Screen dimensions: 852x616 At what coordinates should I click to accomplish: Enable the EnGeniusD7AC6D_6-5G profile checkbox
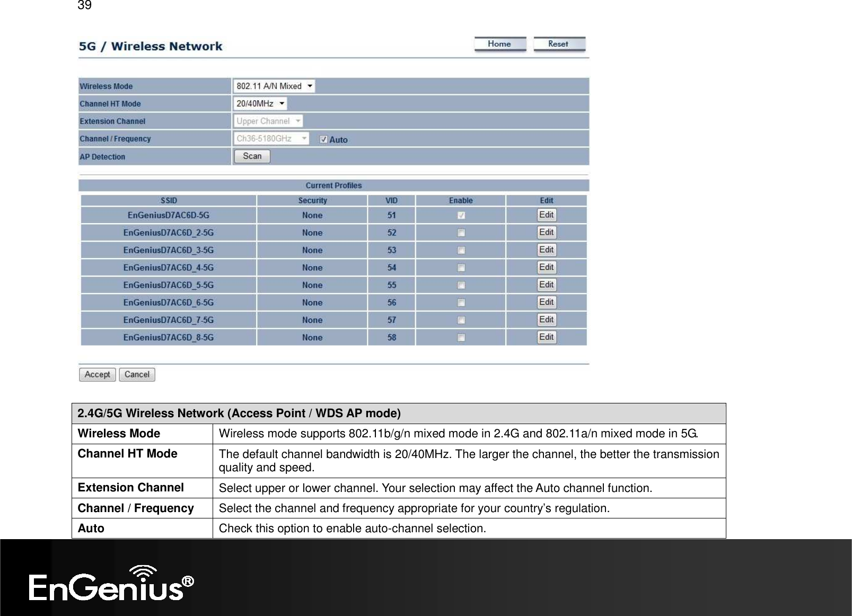461,303
